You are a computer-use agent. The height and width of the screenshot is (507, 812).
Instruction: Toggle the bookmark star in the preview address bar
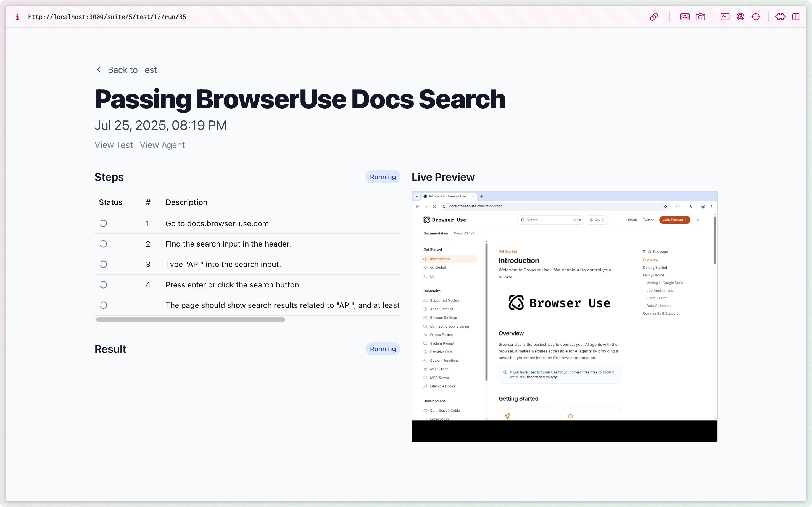click(x=665, y=207)
